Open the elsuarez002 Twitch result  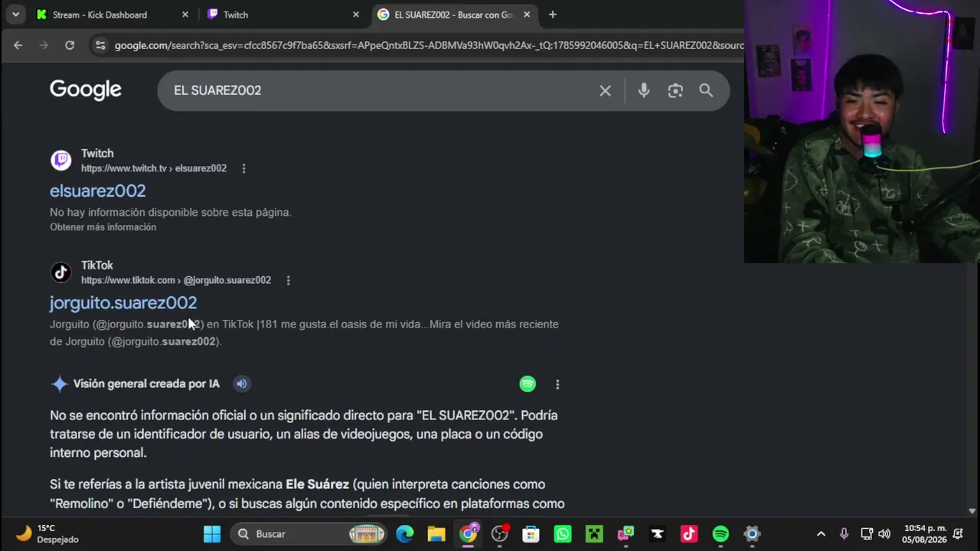[98, 191]
